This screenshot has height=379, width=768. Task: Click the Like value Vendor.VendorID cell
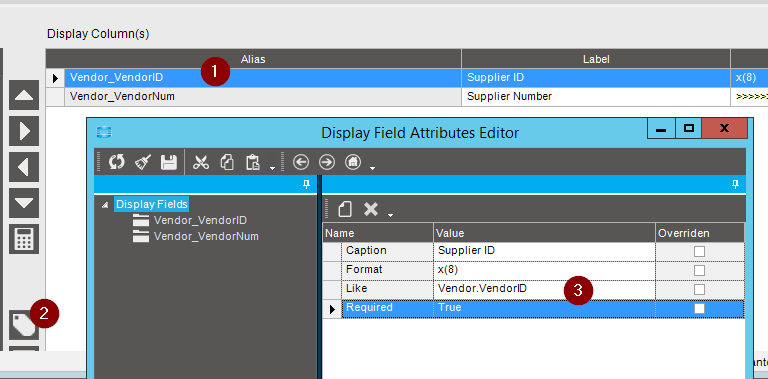(545, 289)
